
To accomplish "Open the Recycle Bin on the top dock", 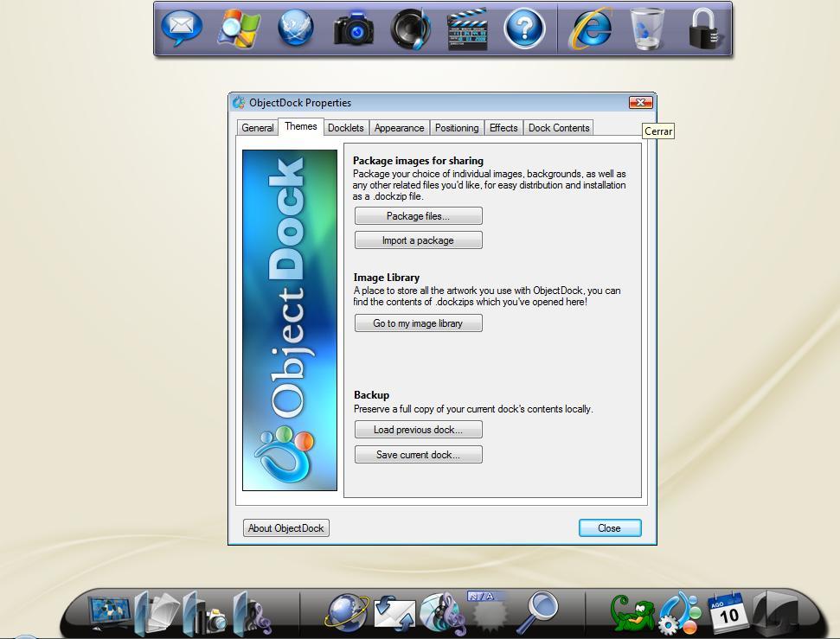I will [645, 28].
